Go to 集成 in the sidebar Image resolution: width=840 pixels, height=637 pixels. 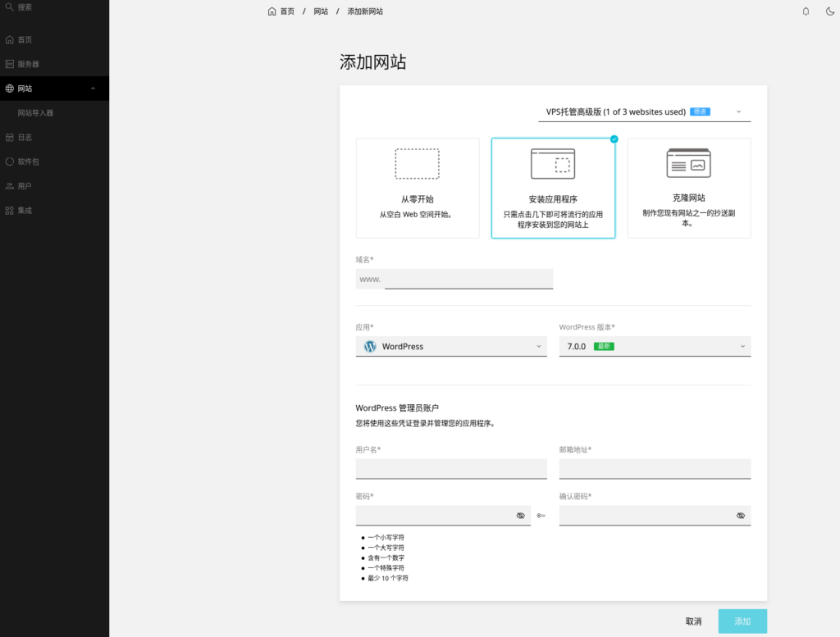click(25, 211)
